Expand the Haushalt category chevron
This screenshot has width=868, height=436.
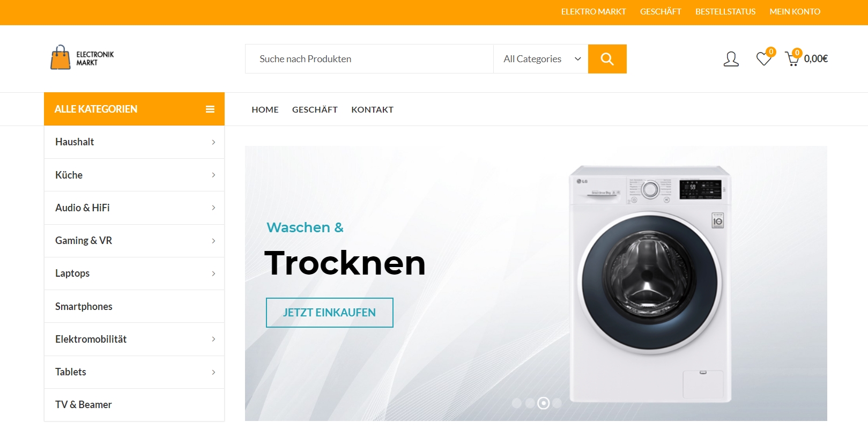pos(213,142)
